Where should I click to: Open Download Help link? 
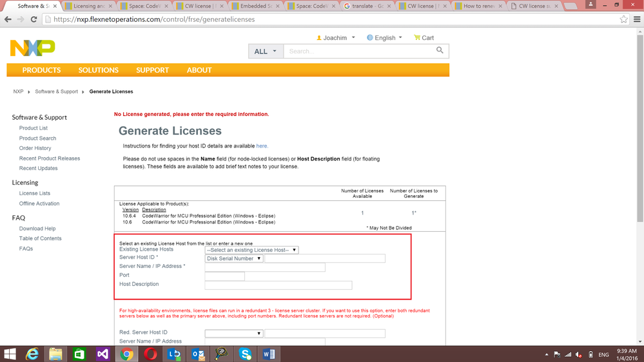pyautogui.click(x=37, y=229)
